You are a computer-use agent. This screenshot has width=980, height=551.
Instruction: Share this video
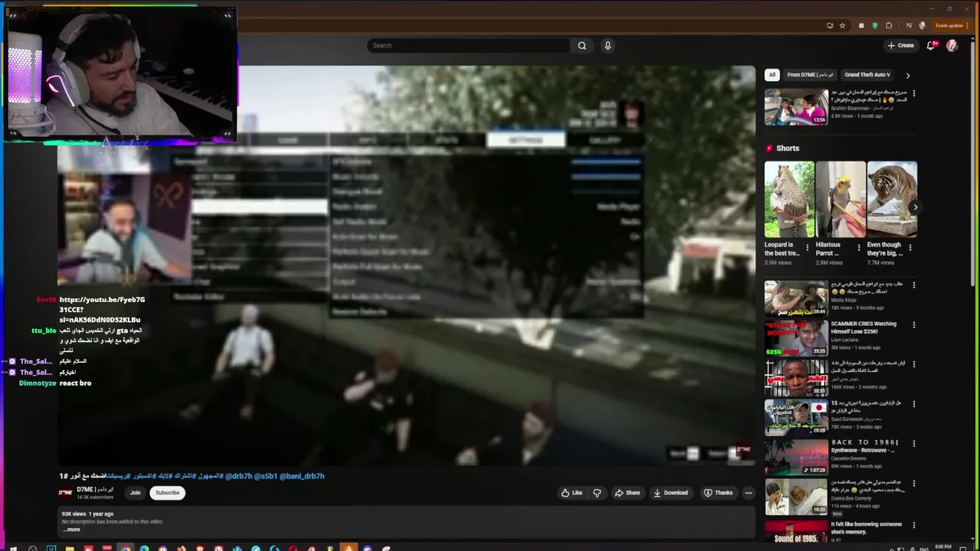[x=627, y=493]
